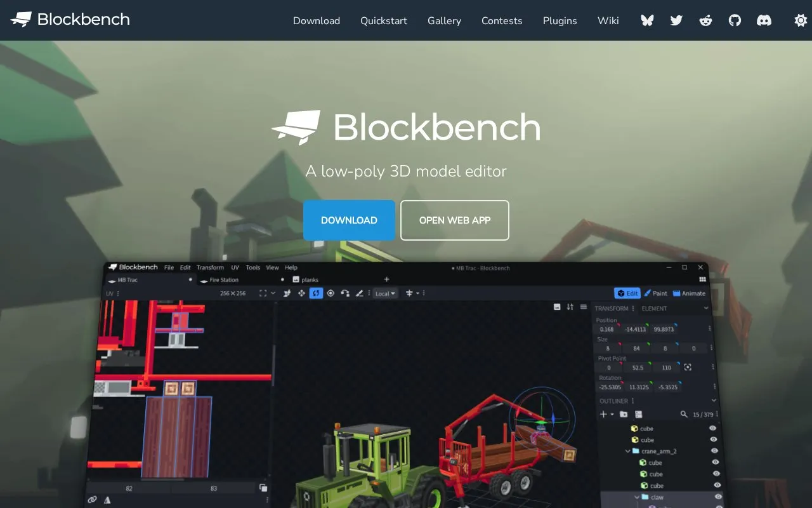Click the add group folder icon in Outliner
Image resolution: width=812 pixels, height=508 pixels.
[624, 414]
